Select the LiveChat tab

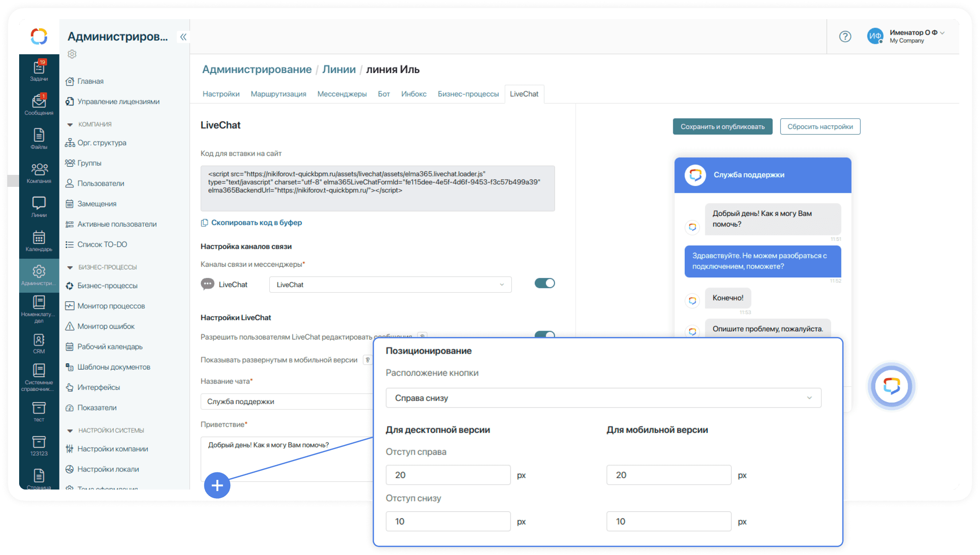(x=524, y=94)
